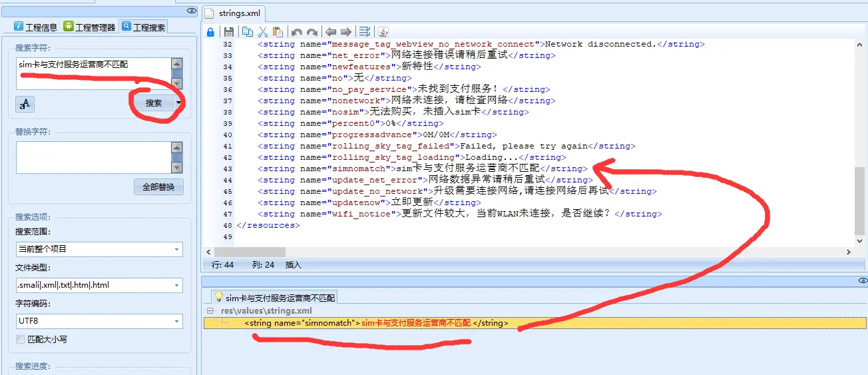Select the sim卡与支付服务运营商不匹配 results tab
The image size is (868, 375).
[x=274, y=298]
